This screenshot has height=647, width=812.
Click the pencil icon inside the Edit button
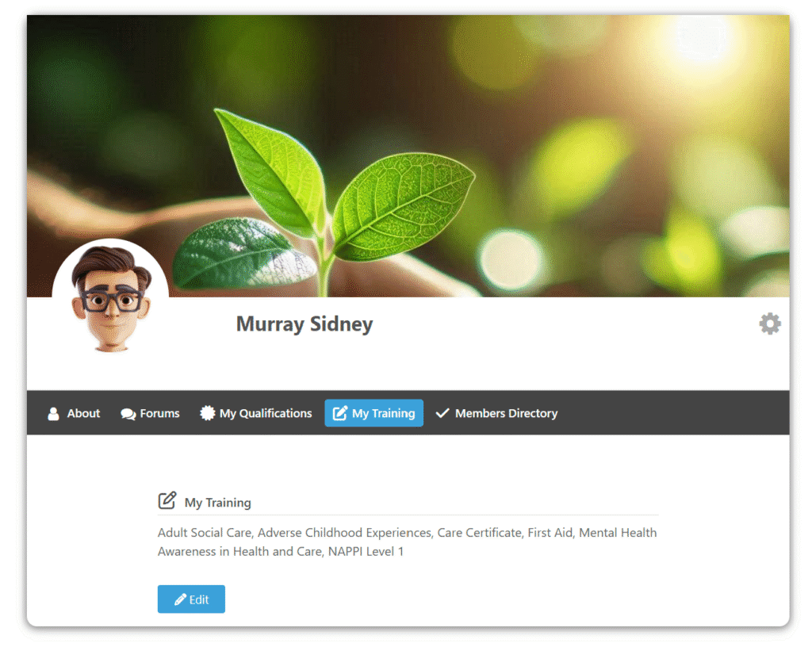(x=180, y=599)
